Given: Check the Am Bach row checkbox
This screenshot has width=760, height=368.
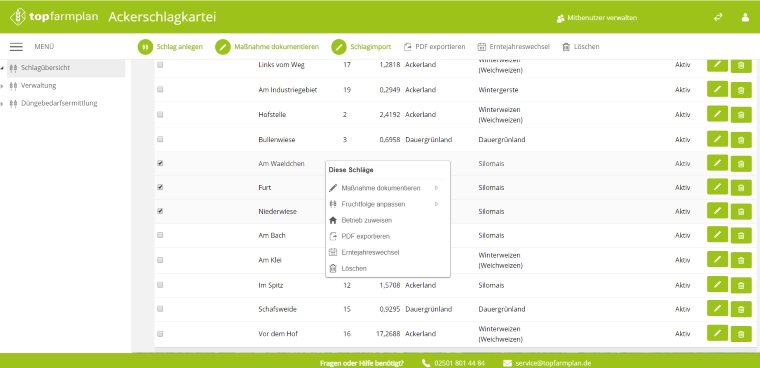Looking at the screenshot, I should pos(160,236).
